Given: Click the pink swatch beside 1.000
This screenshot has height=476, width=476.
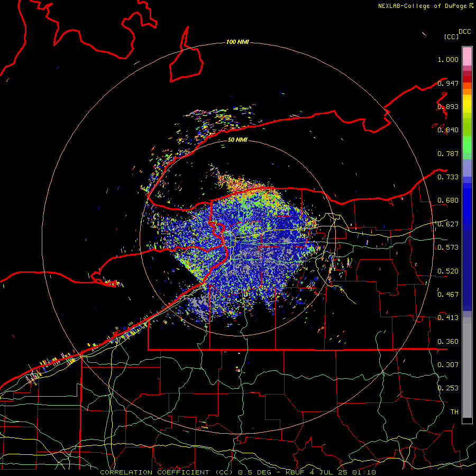Looking at the screenshot, I should tap(467, 57).
